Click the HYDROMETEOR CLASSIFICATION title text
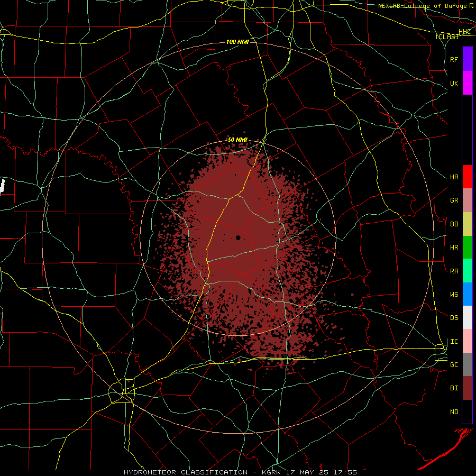Viewport: 476px width, 476px height. click(186, 472)
